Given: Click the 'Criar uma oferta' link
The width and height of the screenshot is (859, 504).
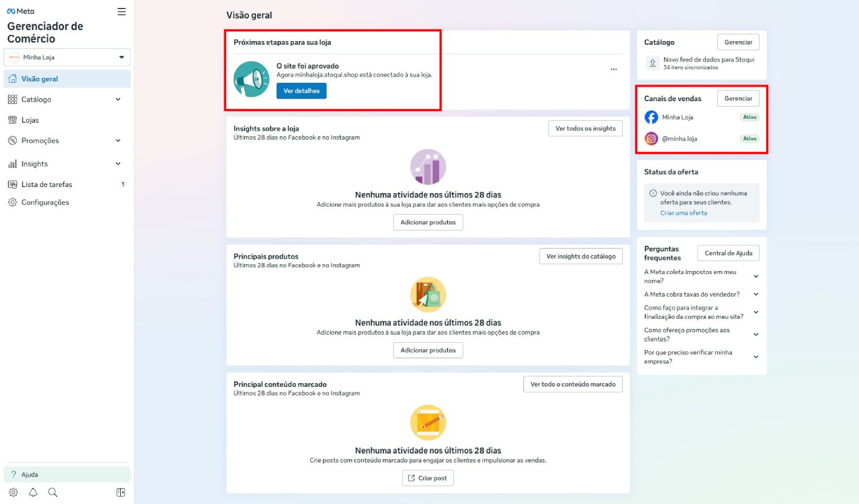Looking at the screenshot, I should coord(684,213).
